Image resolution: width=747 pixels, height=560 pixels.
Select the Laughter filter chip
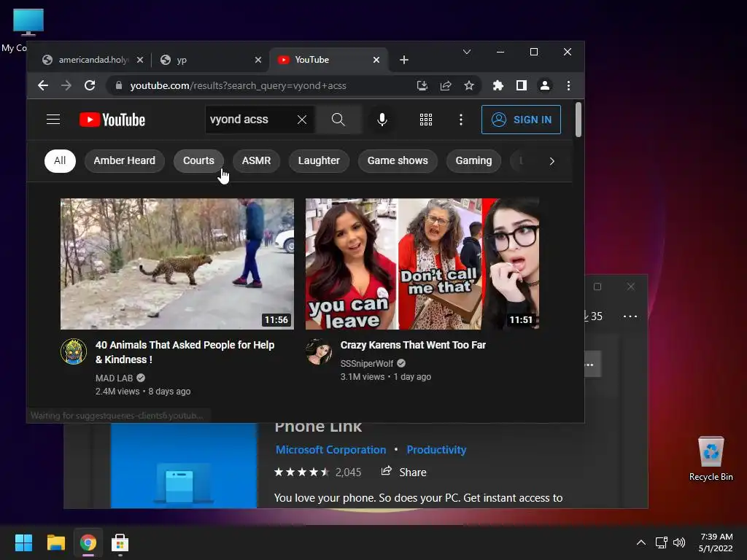319,161
